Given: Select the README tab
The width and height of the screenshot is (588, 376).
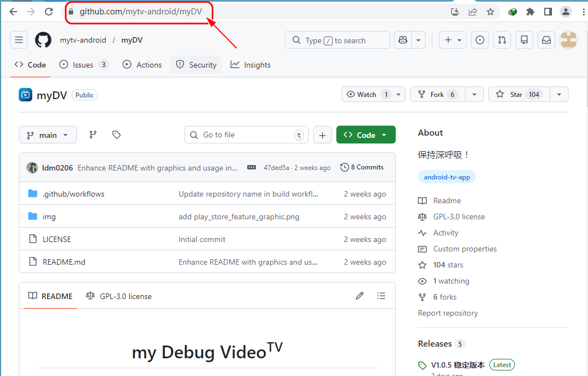Looking at the screenshot, I should (50, 296).
